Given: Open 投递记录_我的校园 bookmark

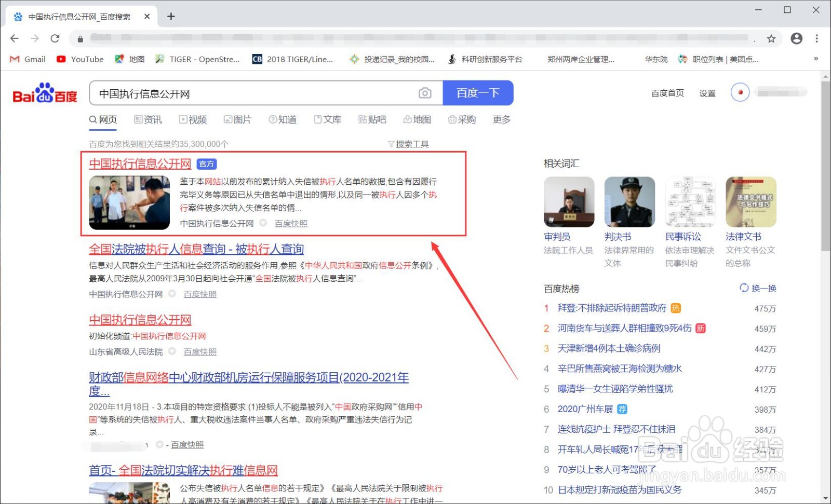Looking at the screenshot, I should point(392,59).
